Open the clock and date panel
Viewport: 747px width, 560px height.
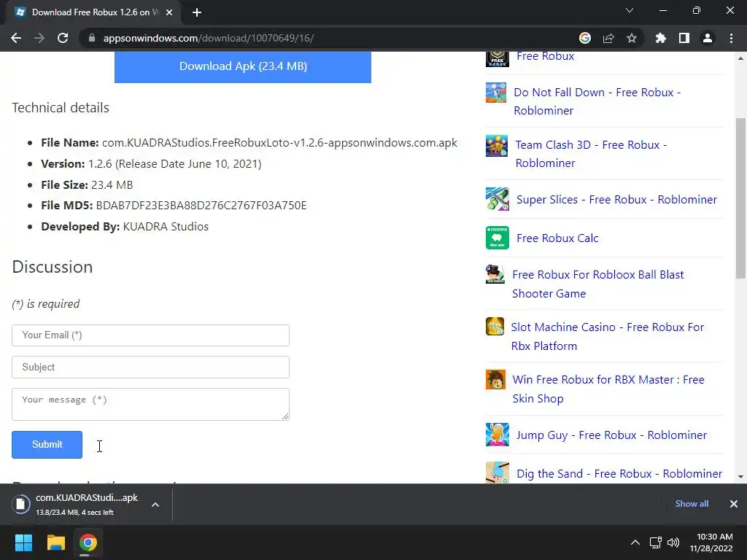point(711,542)
